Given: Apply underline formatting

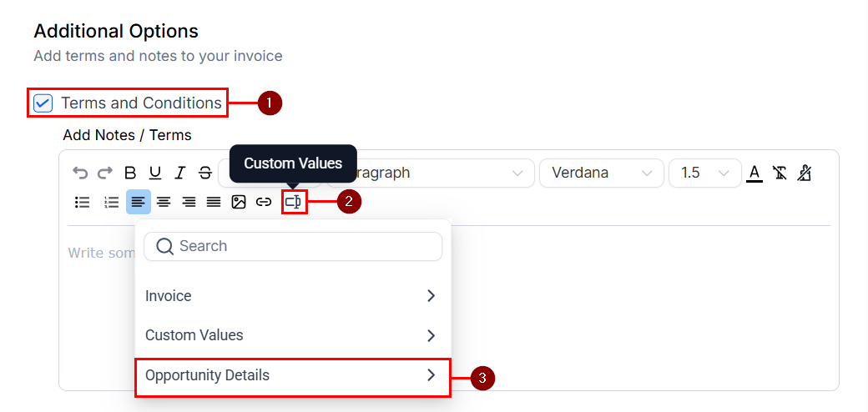Looking at the screenshot, I should pyautogui.click(x=155, y=173).
